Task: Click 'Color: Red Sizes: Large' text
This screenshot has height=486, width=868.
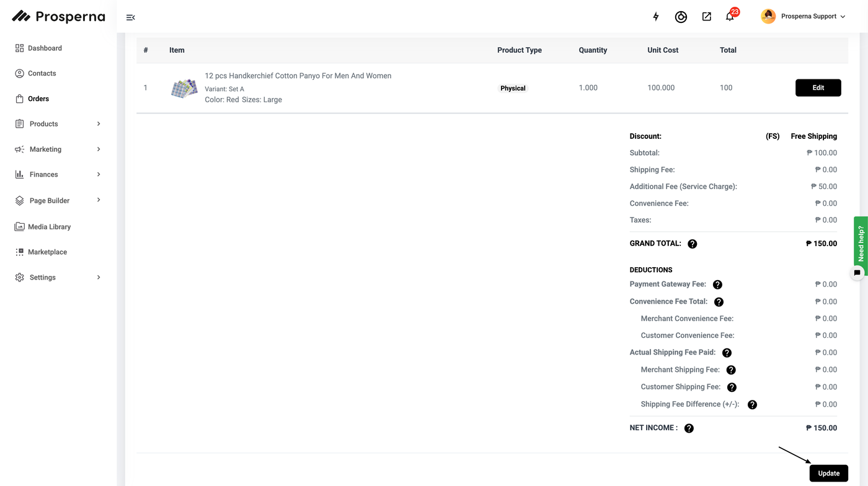Action: (x=244, y=100)
